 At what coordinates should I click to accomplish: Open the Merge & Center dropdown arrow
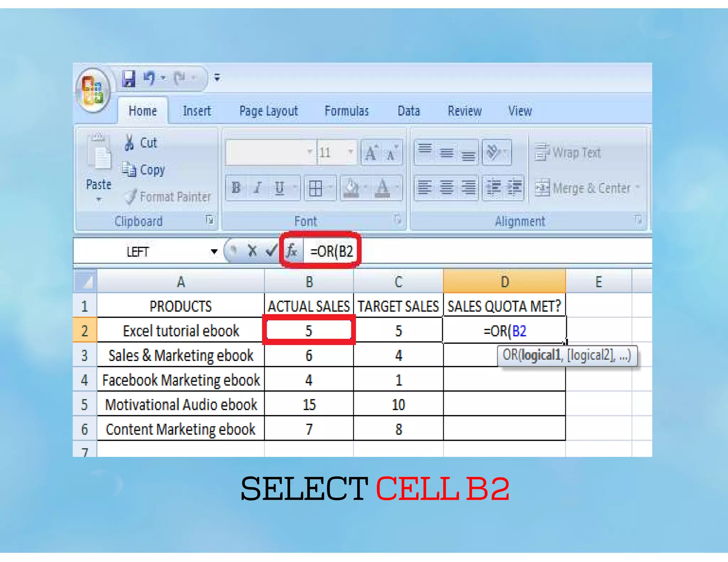pyautogui.click(x=638, y=187)
